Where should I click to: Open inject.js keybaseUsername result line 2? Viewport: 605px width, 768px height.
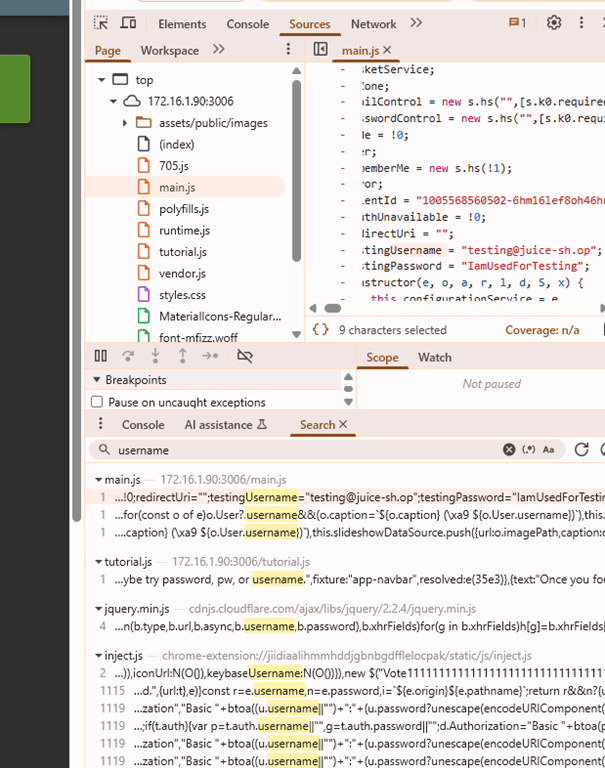[345, 673]
